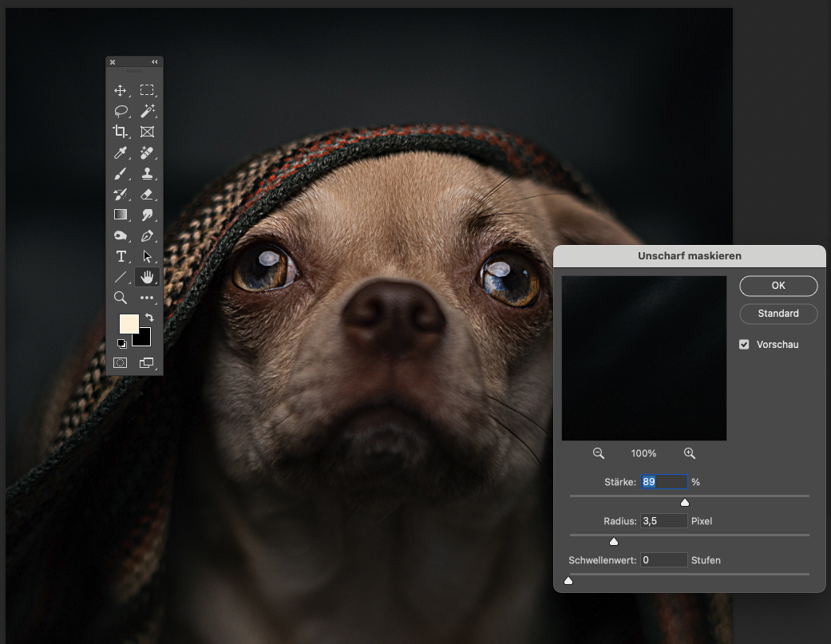Open the more tools ellipsis menu
Viewport: 831px width, 644px height.
(147, 298)
